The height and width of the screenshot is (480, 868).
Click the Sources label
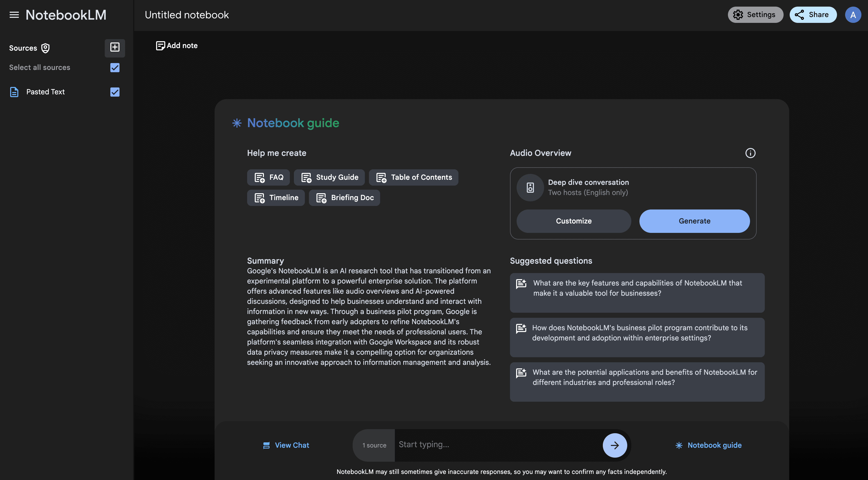point(23,48)
